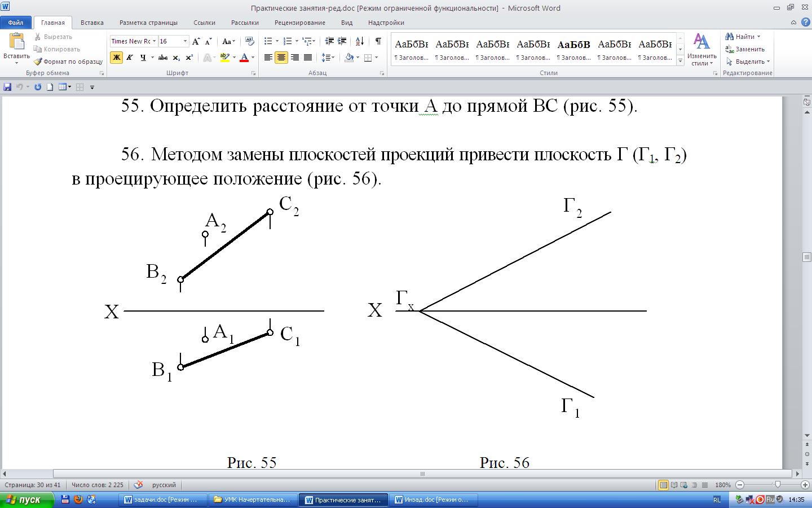The width and height of the screenshot is (812, 508).
Task: Justify the paragraph text
Action: click(x=308, y=58)
